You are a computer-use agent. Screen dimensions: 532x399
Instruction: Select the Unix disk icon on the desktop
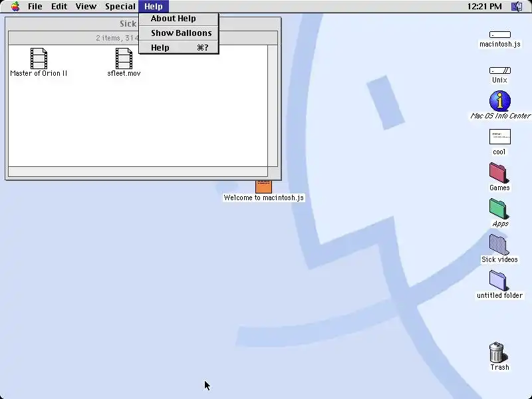pos(500,70)
